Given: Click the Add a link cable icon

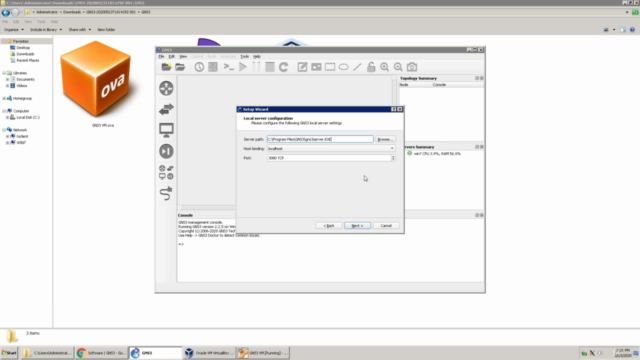Looking at the screenshot, I should point(166,193).
